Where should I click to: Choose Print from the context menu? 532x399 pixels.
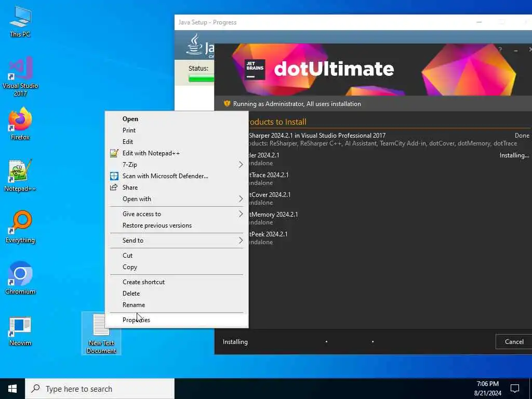[x=177, y=130]
